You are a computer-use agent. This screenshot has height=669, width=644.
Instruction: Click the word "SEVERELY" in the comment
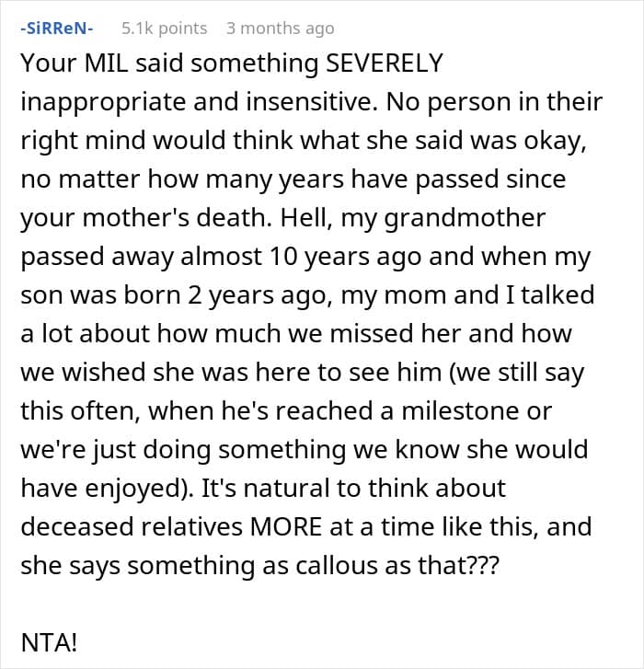[385, 63]
